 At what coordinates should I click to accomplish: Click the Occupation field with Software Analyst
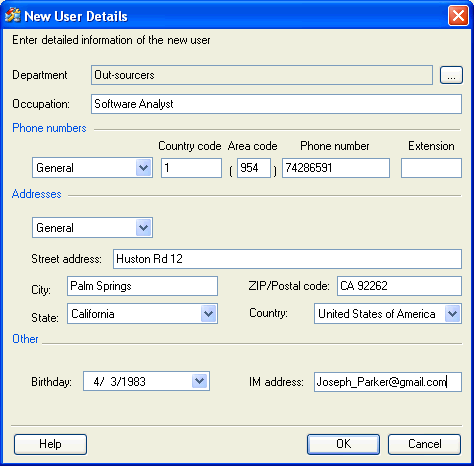[276, 104]
